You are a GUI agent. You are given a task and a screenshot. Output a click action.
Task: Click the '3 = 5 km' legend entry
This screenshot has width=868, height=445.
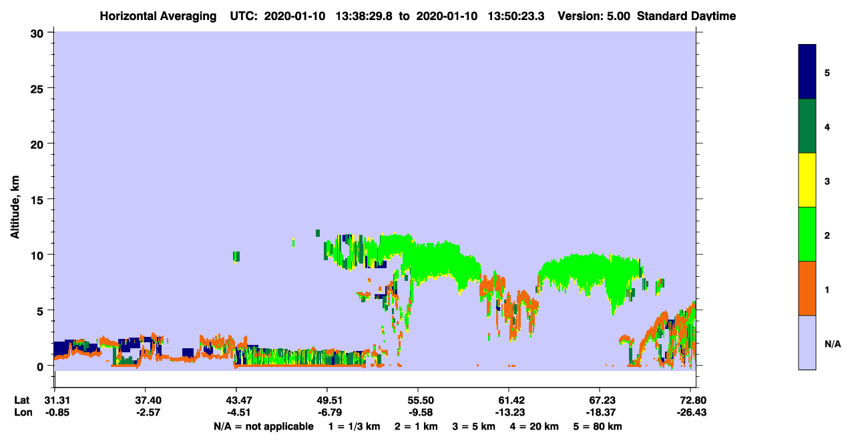(475, 426)
